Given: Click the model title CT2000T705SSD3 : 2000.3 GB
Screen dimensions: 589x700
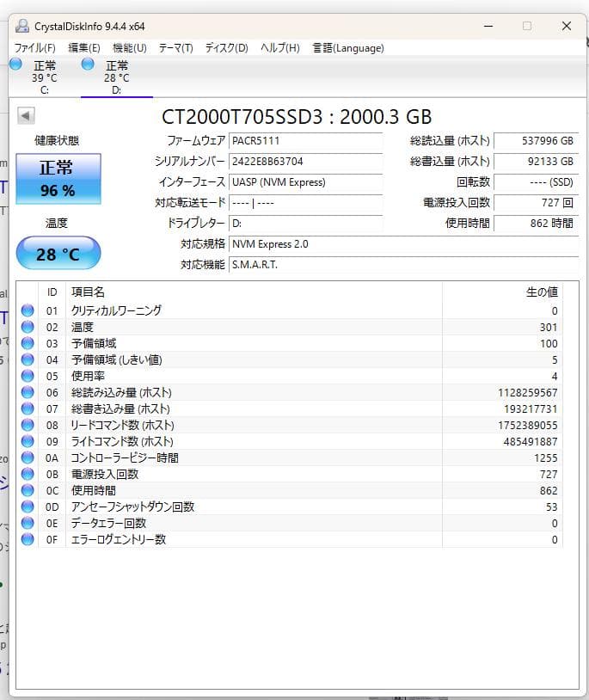Looking at the screenshot, I should [x=297, y=117].
